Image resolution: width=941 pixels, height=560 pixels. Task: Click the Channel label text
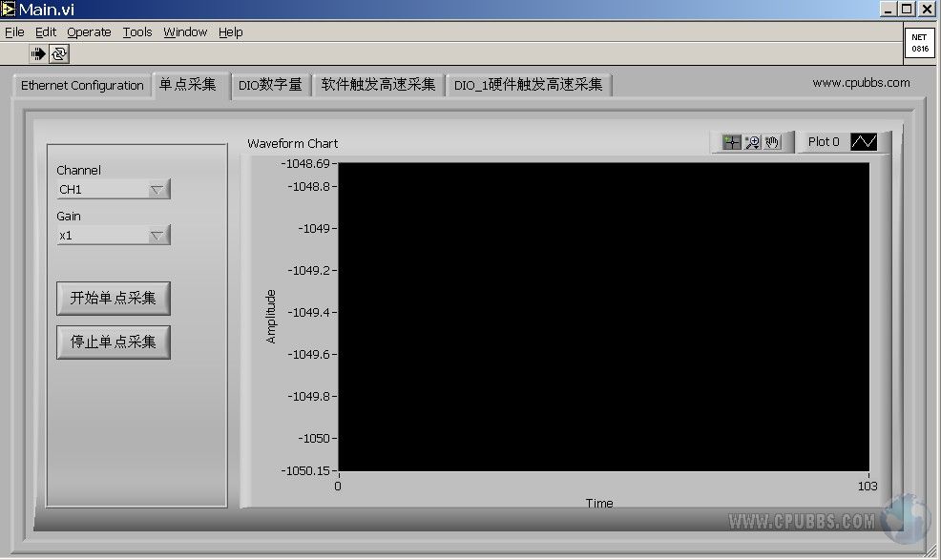[78, 170]
